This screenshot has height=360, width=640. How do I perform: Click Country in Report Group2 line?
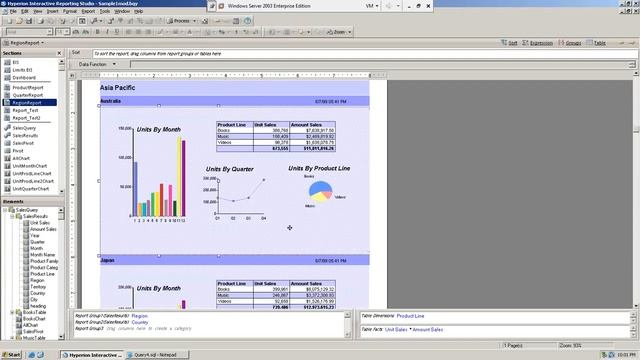[140, 322]
